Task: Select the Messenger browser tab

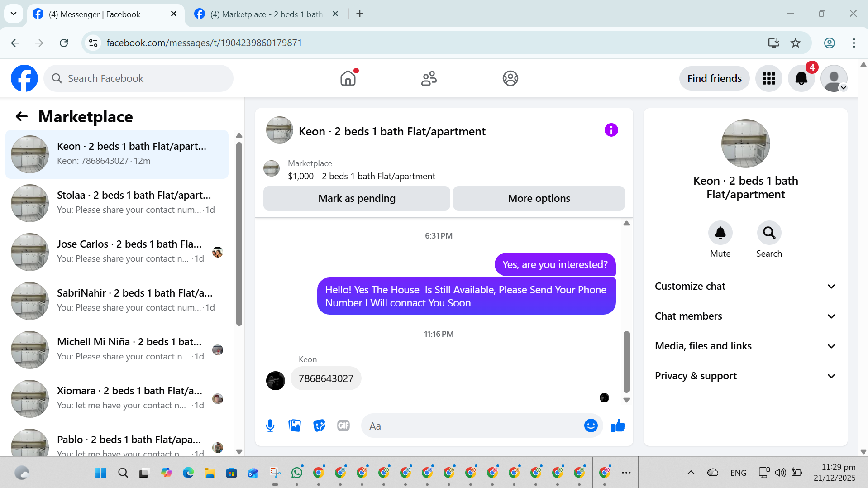Action: [x=105, y=14]
